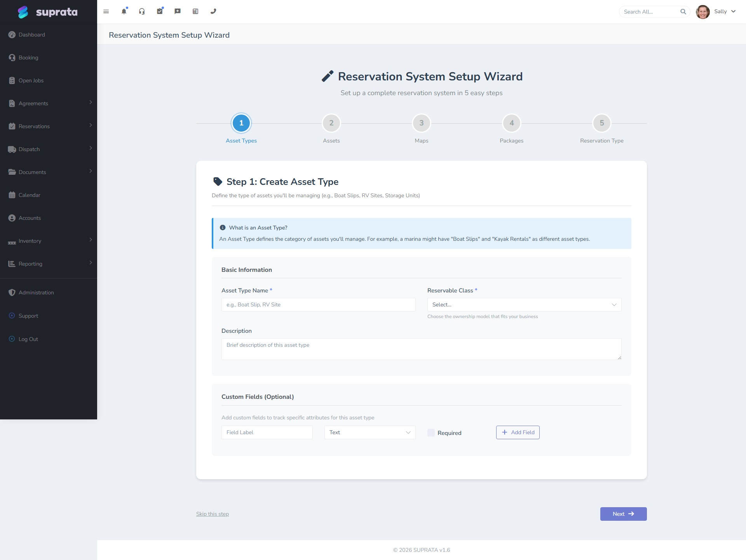Click the Support circle icon
The height and width of the screenshot is (560, 746).
(x=12, y=315)
